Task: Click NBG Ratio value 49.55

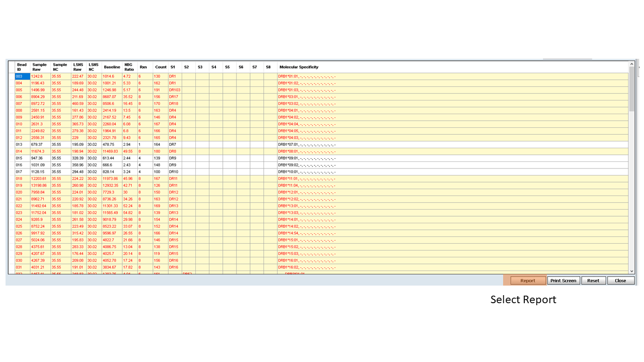Action: point(129,151)
